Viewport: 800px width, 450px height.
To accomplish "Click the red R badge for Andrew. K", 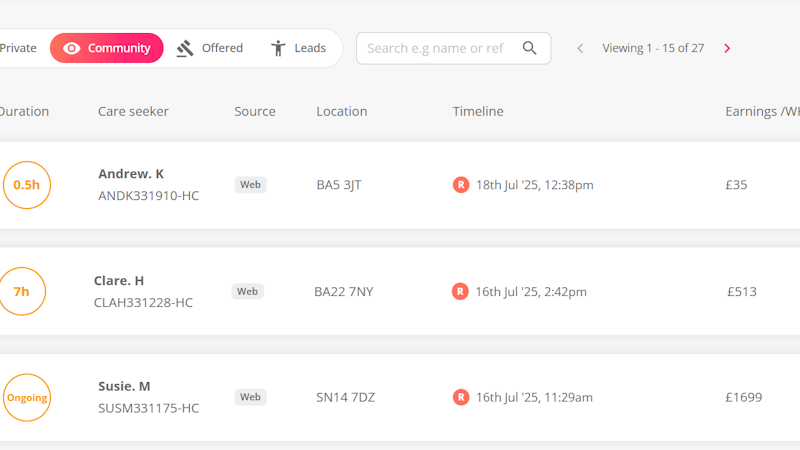I will click(x=461, y=185).
